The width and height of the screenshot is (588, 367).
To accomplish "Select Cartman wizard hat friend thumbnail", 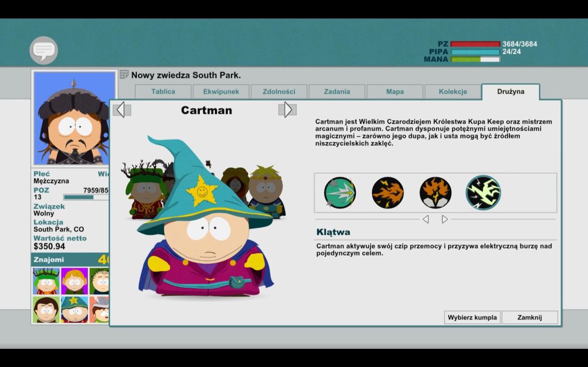I will coord(74,310).
